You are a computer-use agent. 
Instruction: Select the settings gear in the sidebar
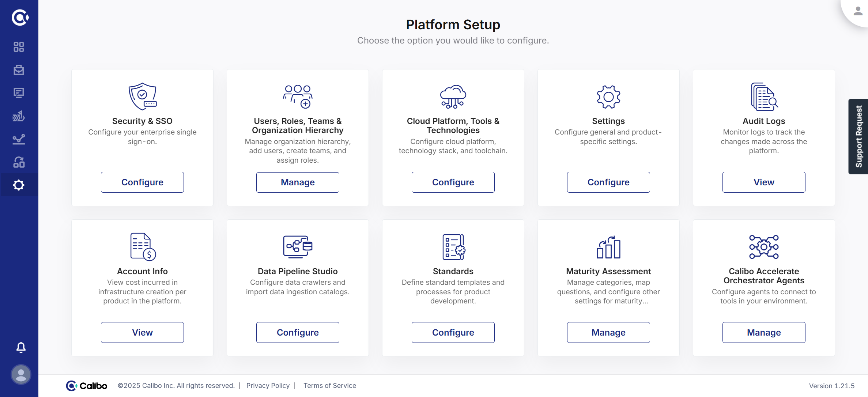pyautogui.click(x=19, y=185)
